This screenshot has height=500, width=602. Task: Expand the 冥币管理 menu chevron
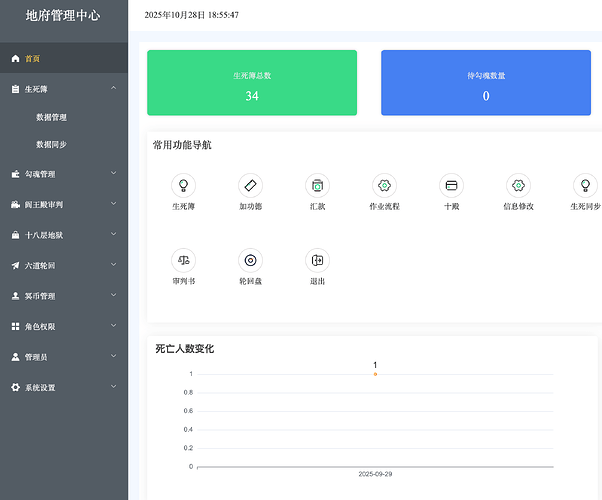114,295
